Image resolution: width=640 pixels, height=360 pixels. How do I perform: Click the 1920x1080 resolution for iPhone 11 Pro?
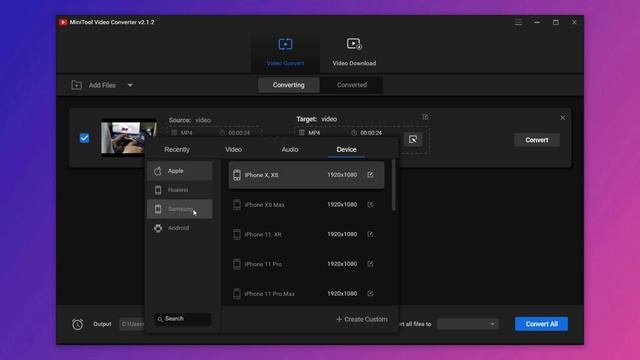click(342, 264)
